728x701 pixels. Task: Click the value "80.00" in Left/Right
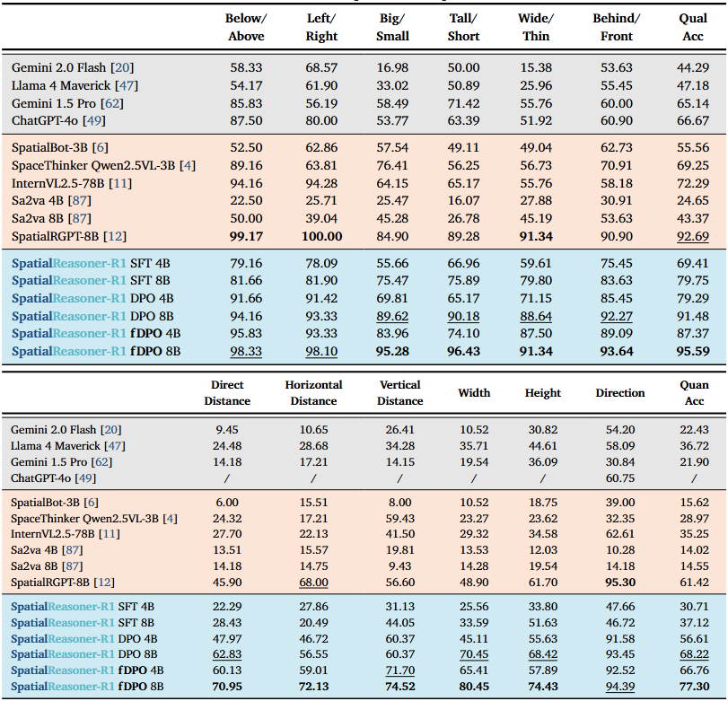[x=321, y=120]
